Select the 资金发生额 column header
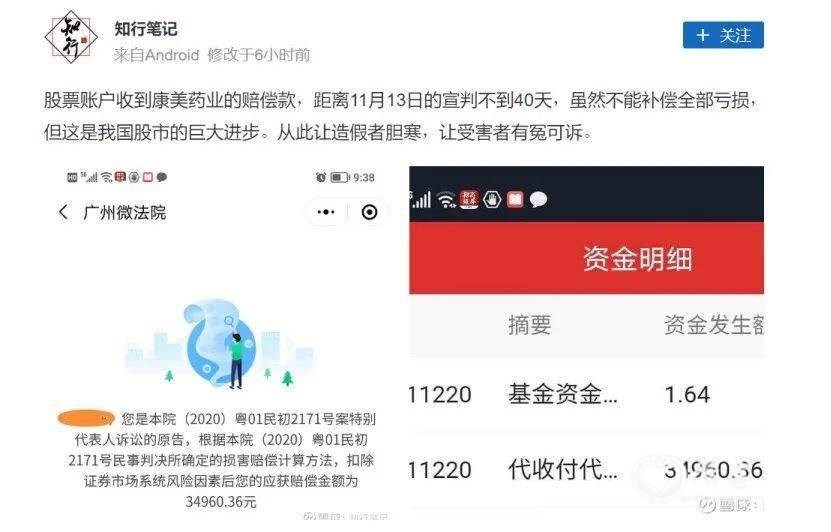This screenshot has width=831, height=532. coord(713,325)
